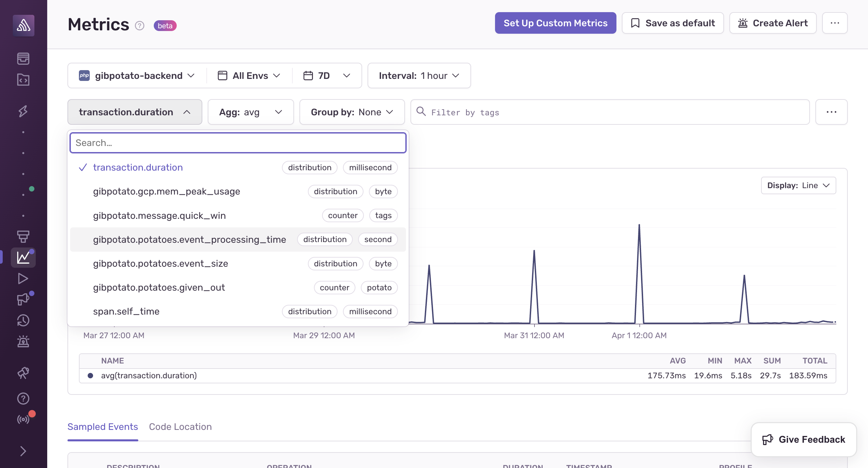
Task: Switch to Code Location tab
Action: click(x=180, y=427)
